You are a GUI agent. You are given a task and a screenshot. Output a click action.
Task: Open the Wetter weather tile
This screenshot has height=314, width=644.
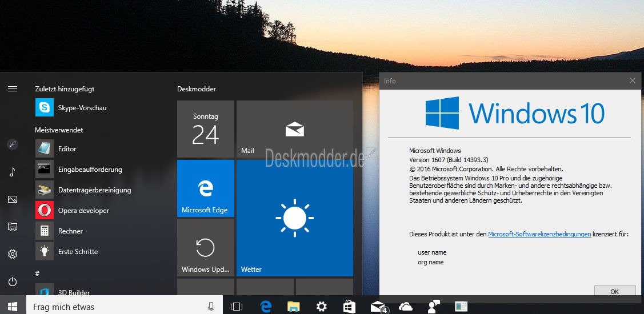(294, 218)
